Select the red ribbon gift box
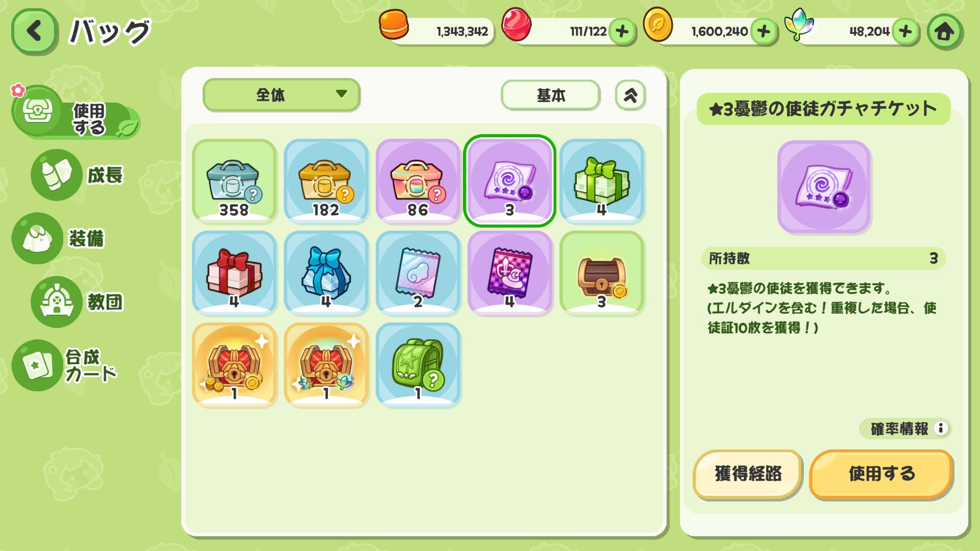 (234, 273)
